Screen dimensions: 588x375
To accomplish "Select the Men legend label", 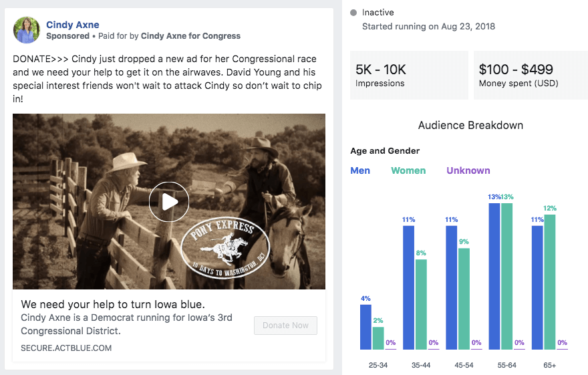I will (x=360, y=170).
